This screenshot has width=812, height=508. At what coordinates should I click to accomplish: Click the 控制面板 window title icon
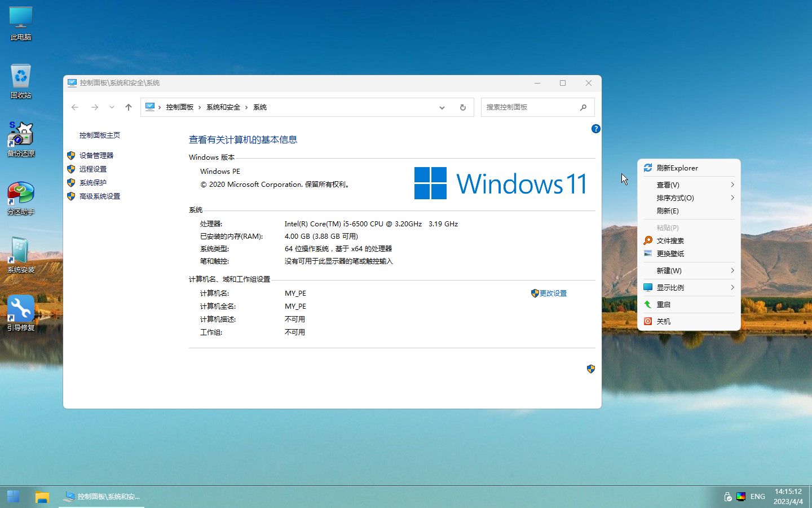click(72, 83)
